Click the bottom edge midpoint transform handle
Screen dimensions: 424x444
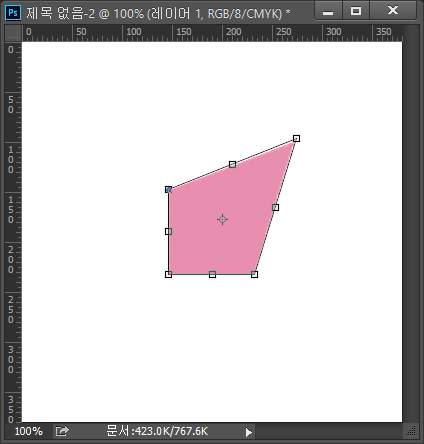tap(212, 274)
